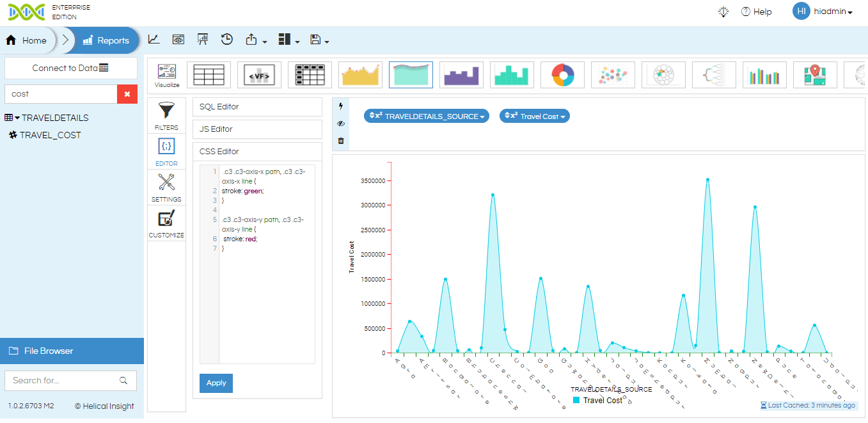Click version text 1.0.2.6703 M2
868x423 pixels.
(31, 406)
